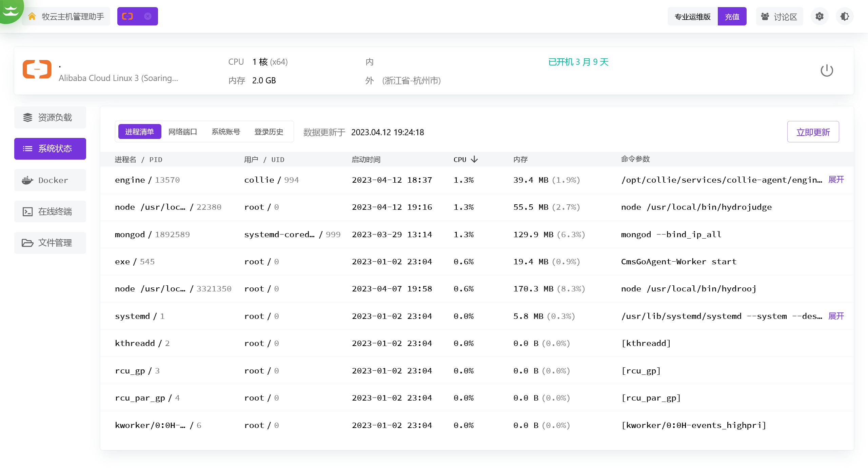The height and width of the screenshot is (468, 868).
Task: Switch to 系统账号 tab
Action: 226,132
